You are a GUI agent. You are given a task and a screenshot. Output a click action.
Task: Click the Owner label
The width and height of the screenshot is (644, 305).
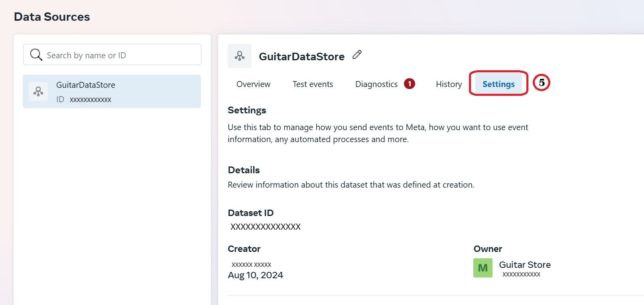tap(488, 249)
